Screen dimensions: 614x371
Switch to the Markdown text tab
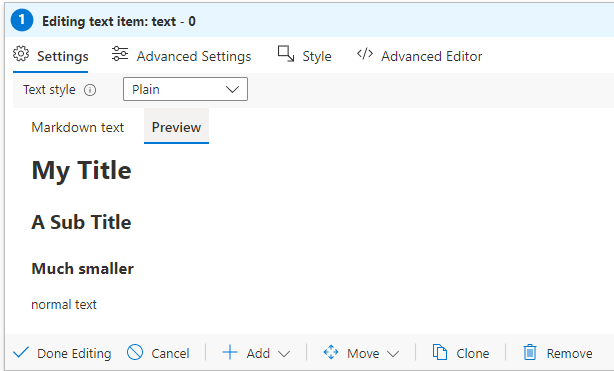click(x=78, y=127)
